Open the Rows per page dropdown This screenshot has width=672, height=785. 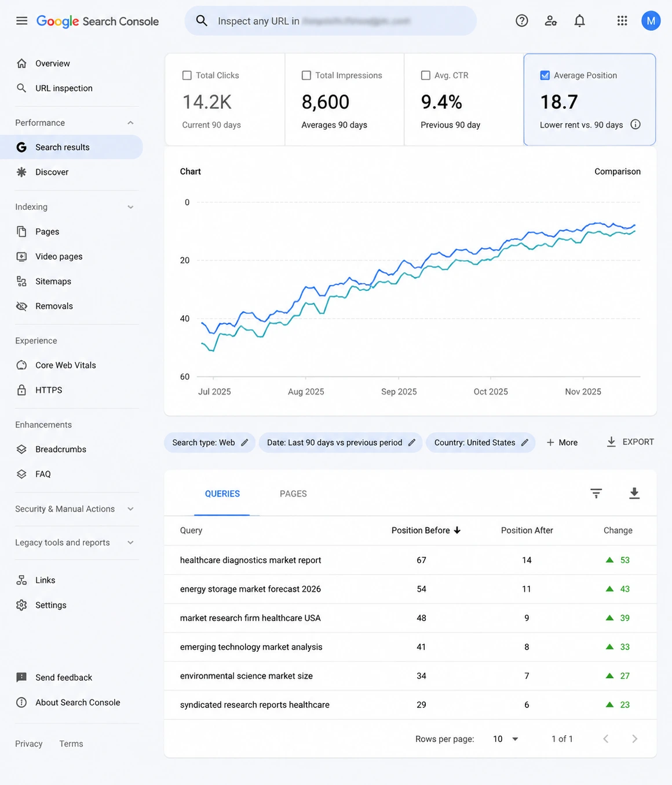click(506, 739)
